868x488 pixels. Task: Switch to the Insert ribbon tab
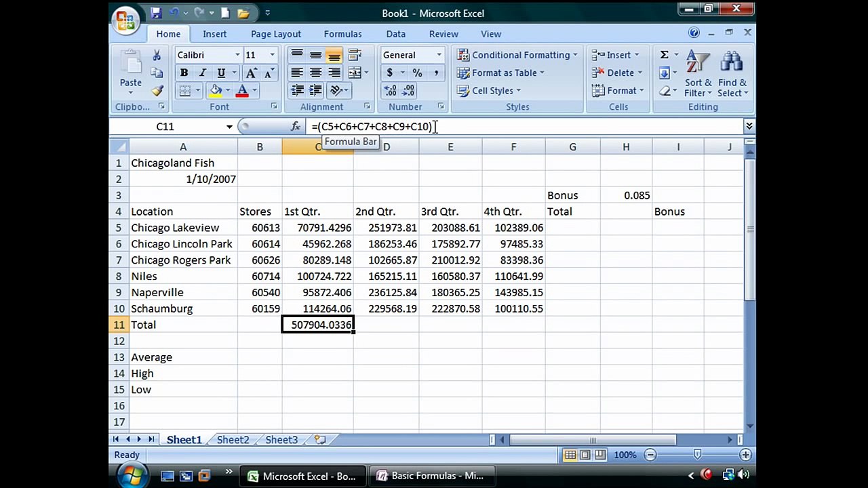click(214, 34)
